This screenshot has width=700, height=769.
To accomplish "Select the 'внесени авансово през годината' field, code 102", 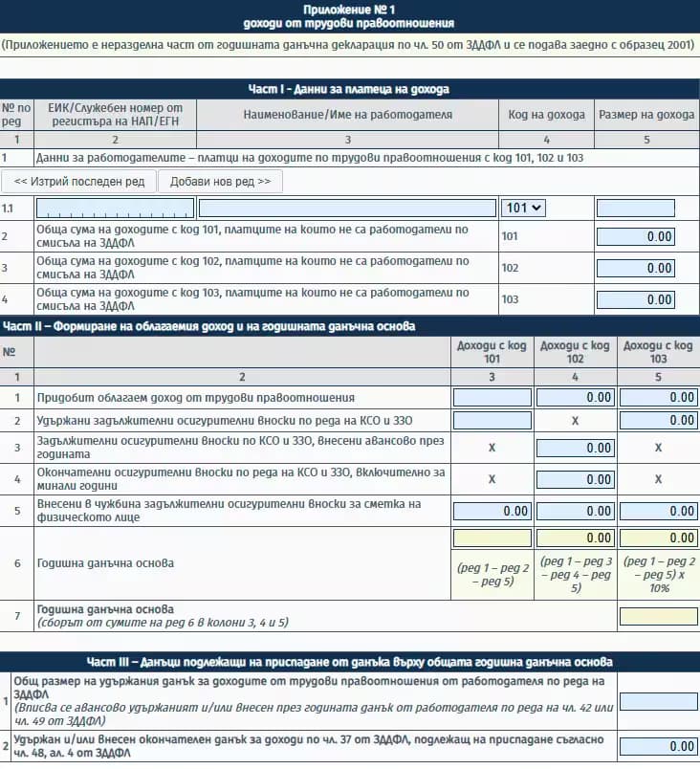I will click(x=575, y=448).
